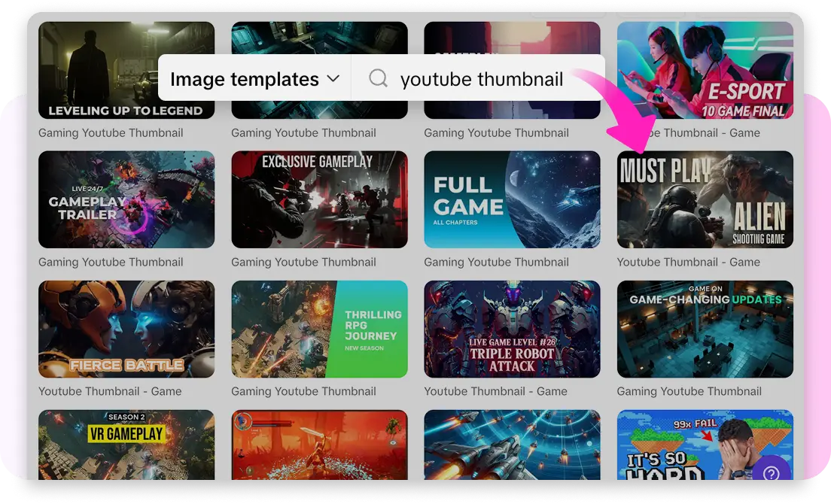Screen dimensions: 831x504
Task: Click the caption below the Fierce Battle template
Action: coord(110,392)
